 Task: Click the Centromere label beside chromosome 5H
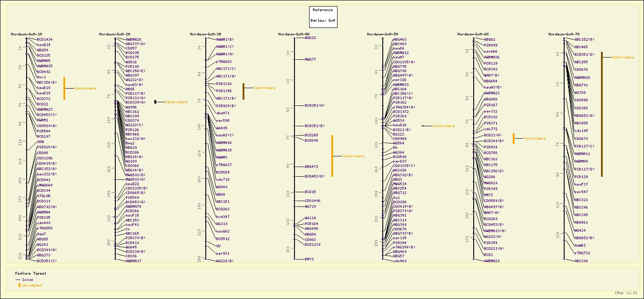pos(444,126)
